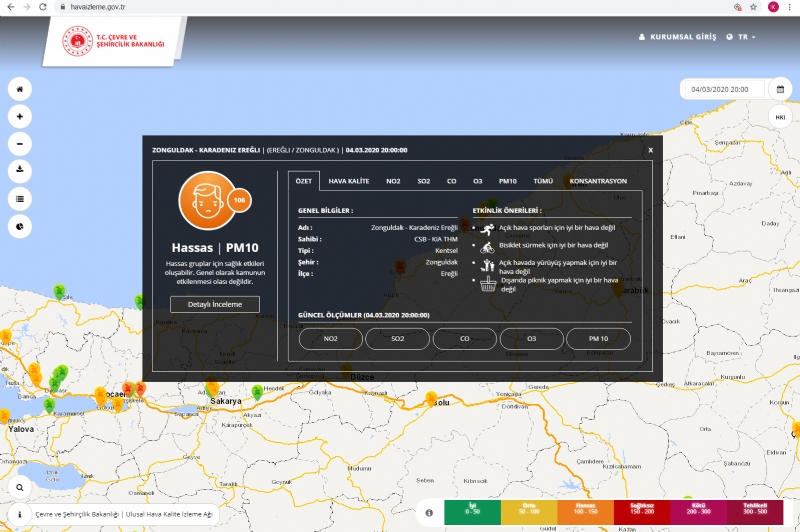Viewport: 800px width, 532px height.
Task: Select the CO measurement pill button
Action: [x=465, y=339]
